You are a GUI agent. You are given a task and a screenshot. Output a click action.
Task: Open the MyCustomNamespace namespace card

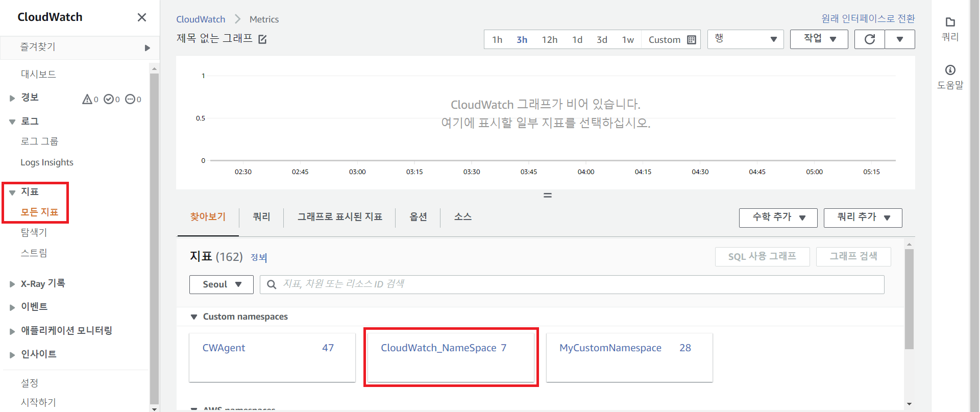coord(629,357)
